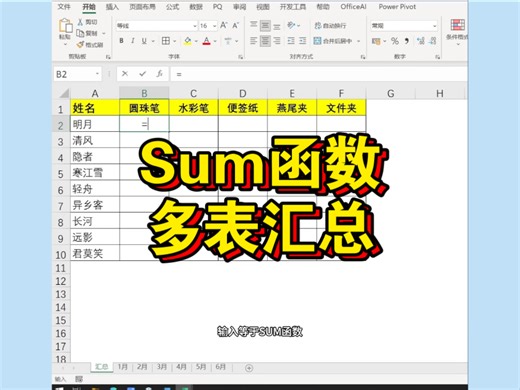Viewport: 520px width, 390px height.
Task: Increase font size with the larger A
Action: coord(224,25)
